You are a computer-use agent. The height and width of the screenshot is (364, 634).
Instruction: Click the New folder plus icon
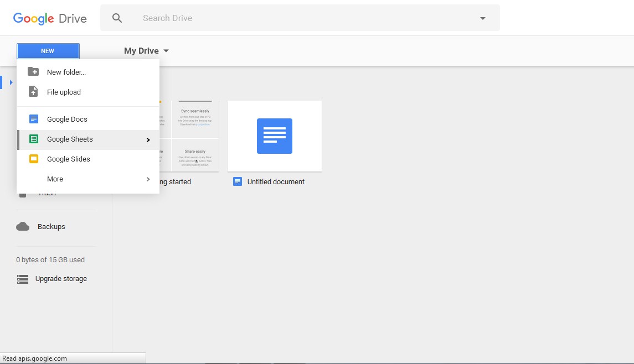tap(33, 72)
